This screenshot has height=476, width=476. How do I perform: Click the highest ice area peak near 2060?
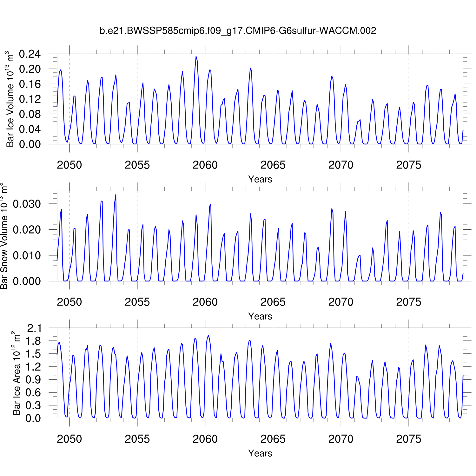[208, 335]
